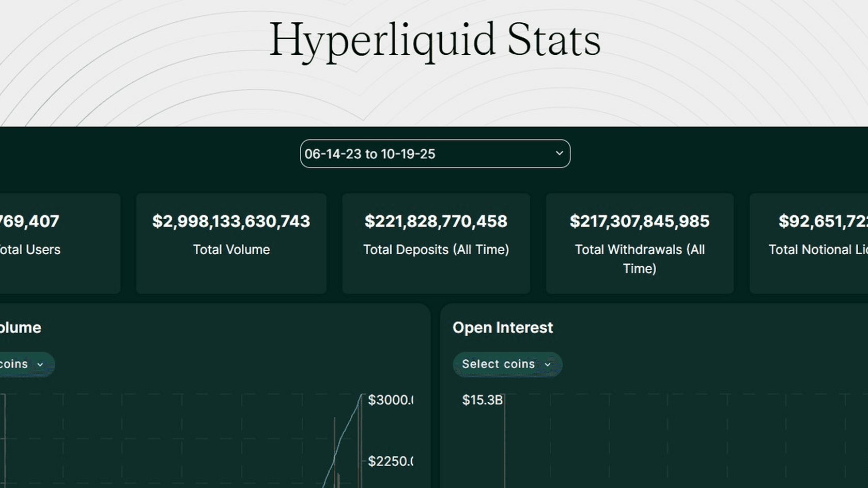Click the Total Users label
Image resolution: width=868 pixels, height=488 pixels.
30,250
